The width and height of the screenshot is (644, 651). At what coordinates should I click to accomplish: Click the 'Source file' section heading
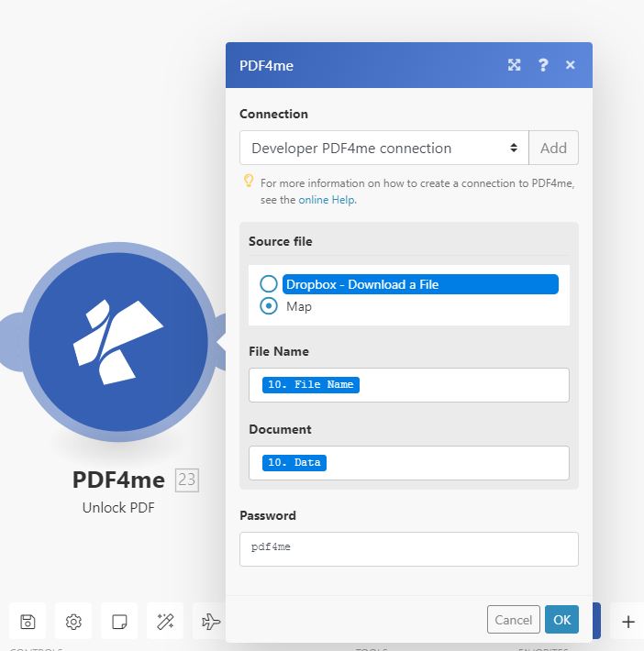coord(281,241)
